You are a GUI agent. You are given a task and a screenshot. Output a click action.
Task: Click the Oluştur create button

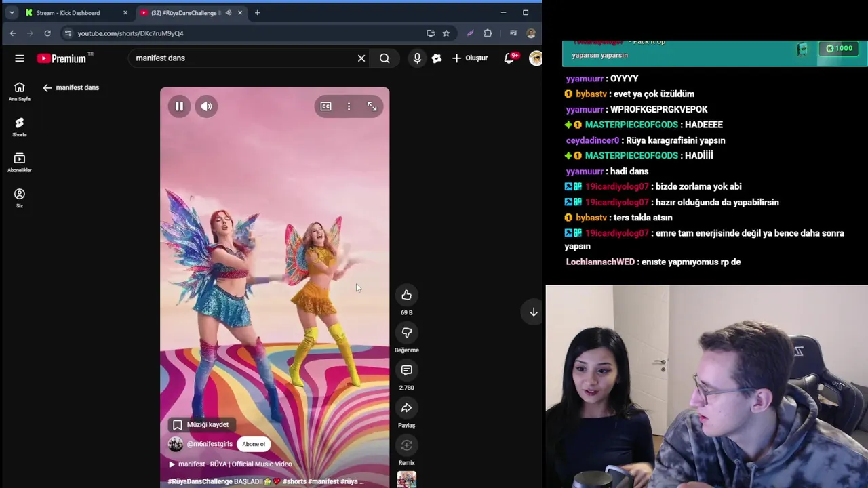[x=470, y=58]
